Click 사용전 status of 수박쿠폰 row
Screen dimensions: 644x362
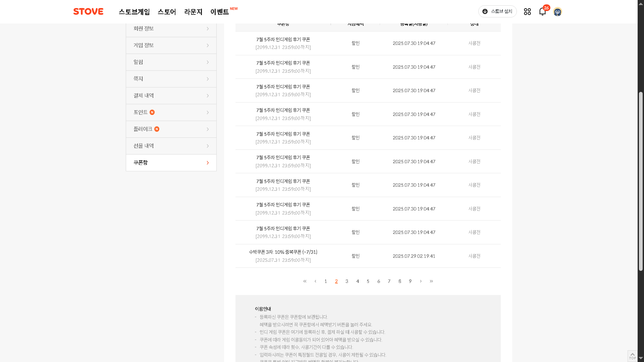474,256
